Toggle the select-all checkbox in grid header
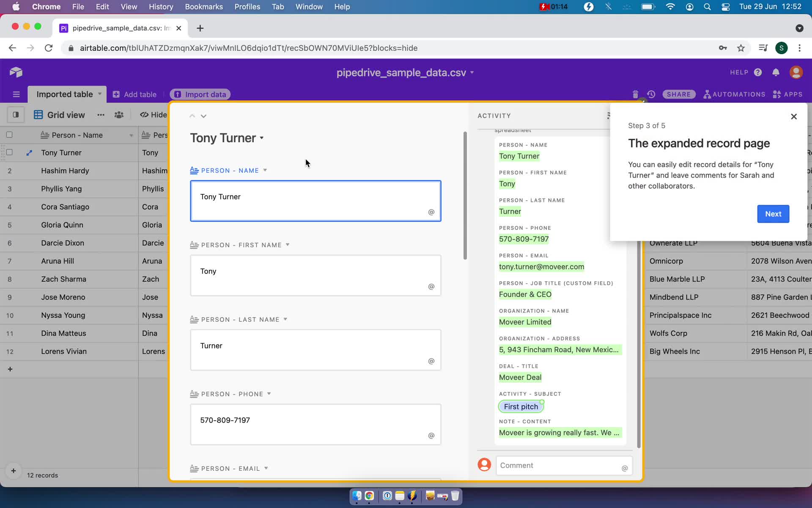 [x=9, y=135]
